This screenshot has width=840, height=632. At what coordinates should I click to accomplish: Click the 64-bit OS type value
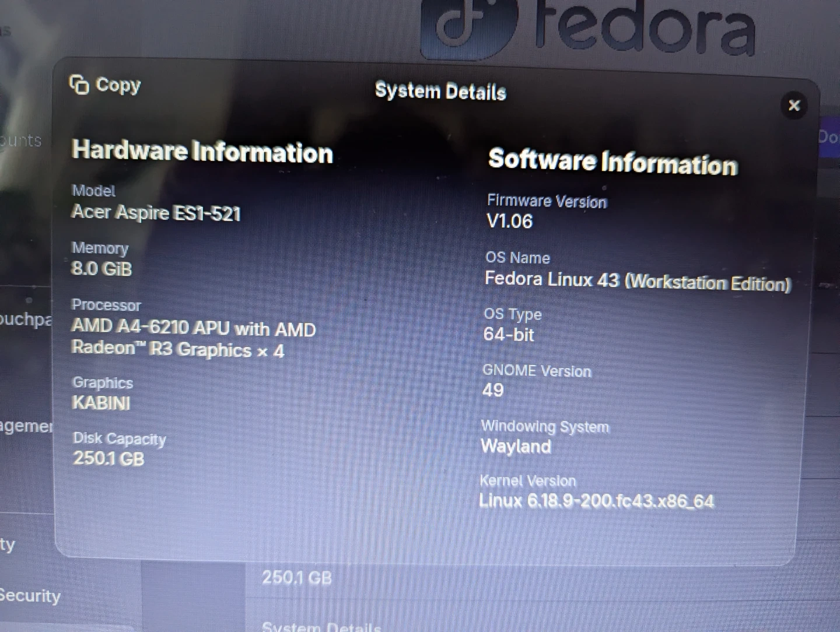tap(508, 335)
